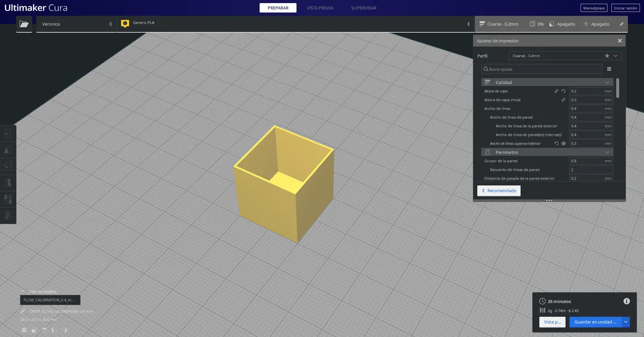
Task: Select the Scale tool in the left toolbar
Action: (x=8, y=150)
